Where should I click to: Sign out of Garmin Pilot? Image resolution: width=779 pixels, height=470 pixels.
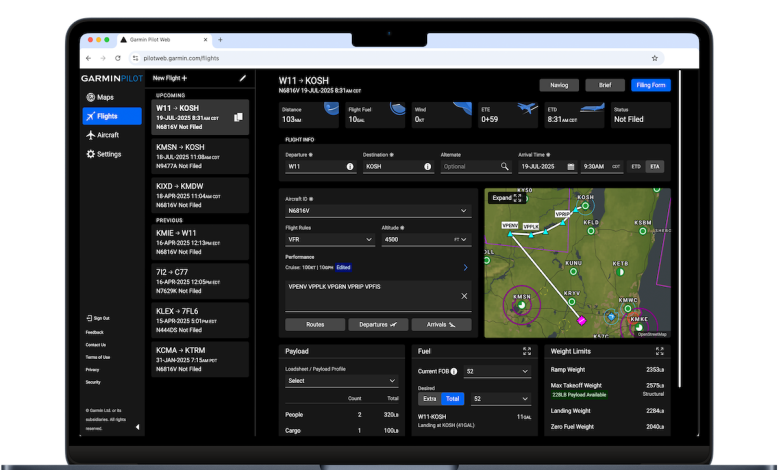coord(98,318)
